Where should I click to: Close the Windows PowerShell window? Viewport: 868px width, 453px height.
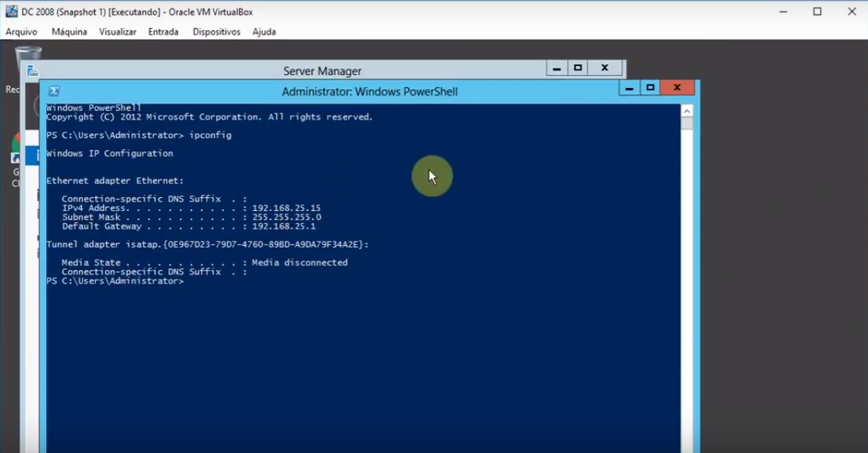click(x=677, y=87)
